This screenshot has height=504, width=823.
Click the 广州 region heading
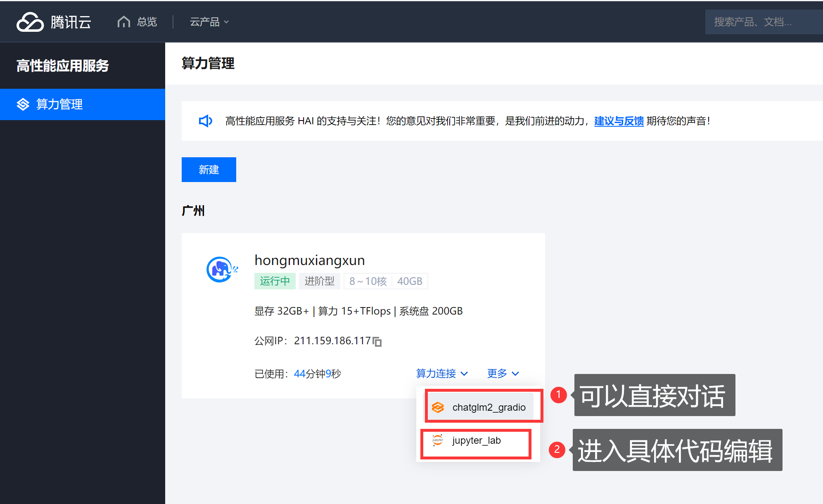(193, 211)
